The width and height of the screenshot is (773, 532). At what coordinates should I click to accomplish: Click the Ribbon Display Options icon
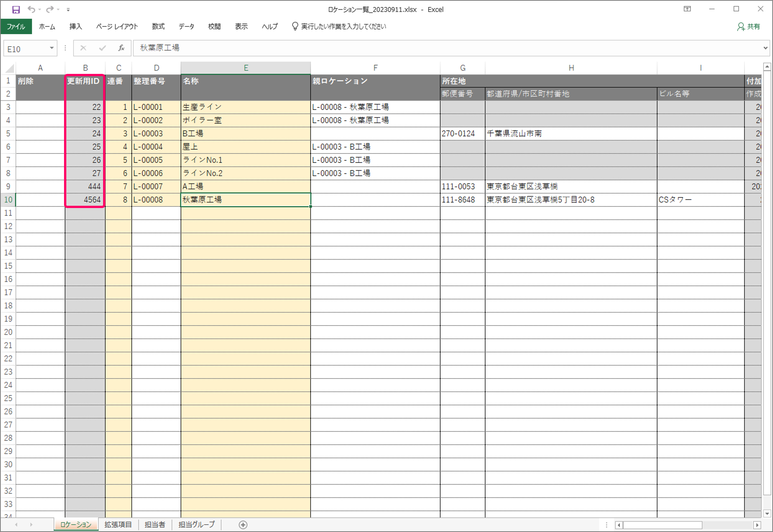[x=687, y=9]
